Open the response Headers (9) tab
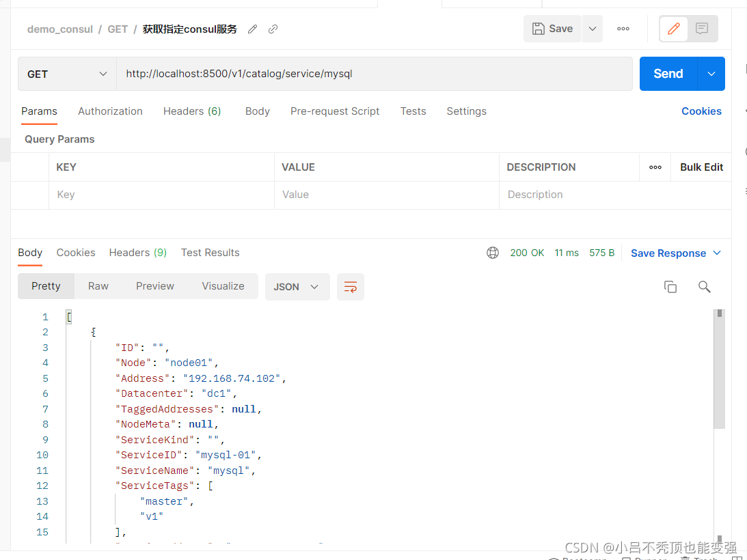 137,253
